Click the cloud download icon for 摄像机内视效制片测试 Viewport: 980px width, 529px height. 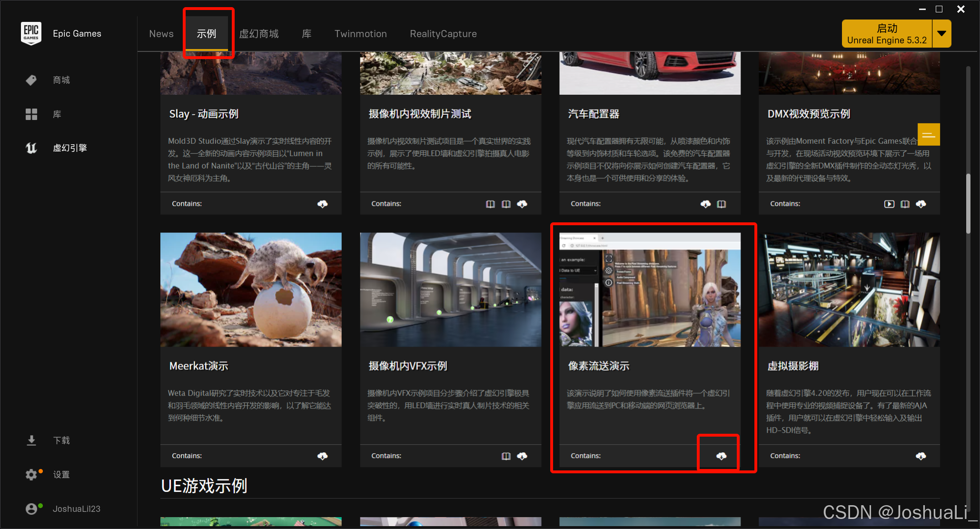522,204
